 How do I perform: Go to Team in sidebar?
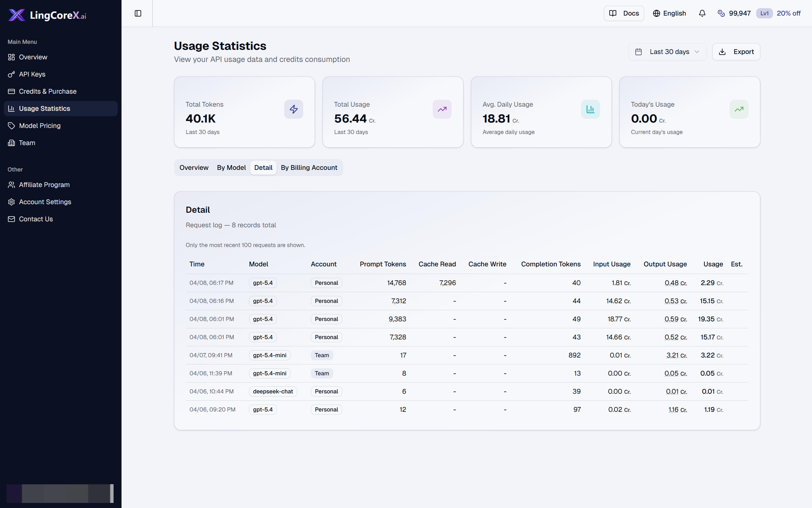tap(60, 143)
